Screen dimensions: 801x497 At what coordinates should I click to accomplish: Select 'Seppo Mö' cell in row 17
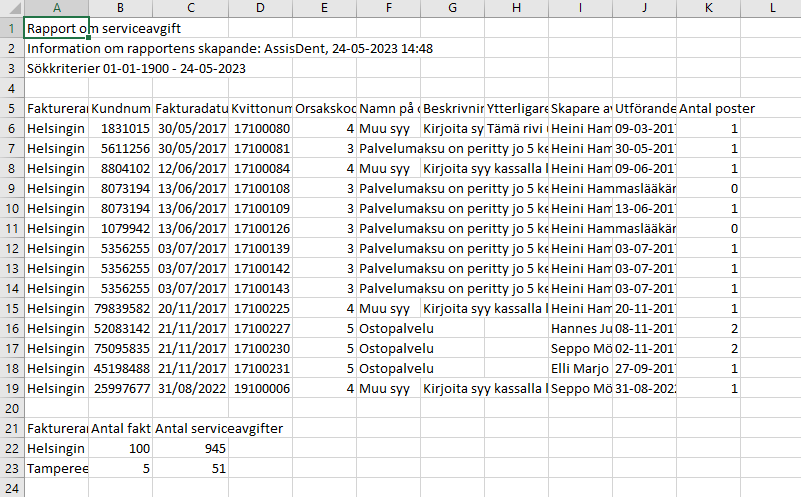pos(580,348)
